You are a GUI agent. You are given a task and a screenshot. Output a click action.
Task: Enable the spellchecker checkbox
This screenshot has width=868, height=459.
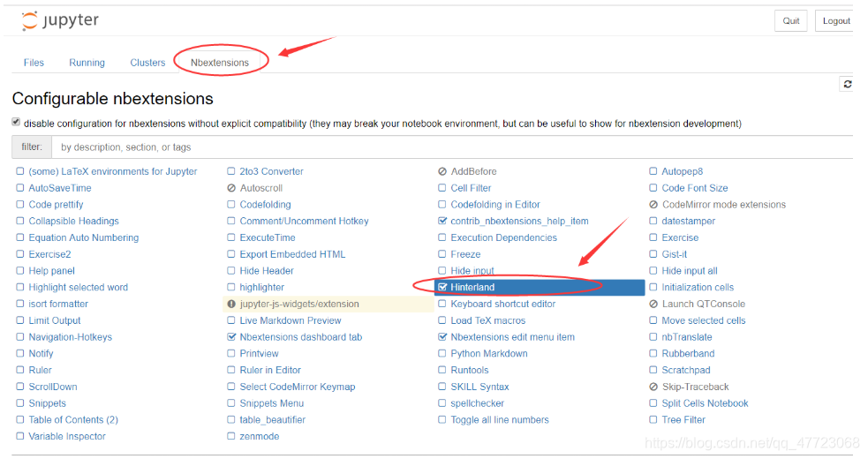point(442,403)
